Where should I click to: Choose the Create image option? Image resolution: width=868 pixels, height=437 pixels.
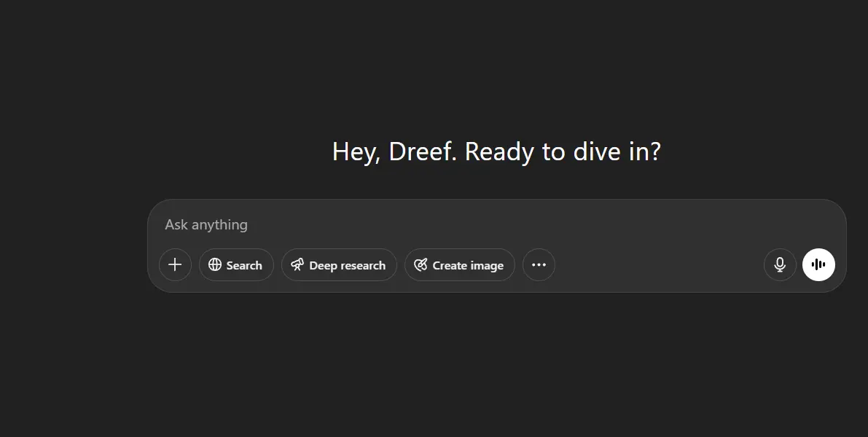pos(459,265)
